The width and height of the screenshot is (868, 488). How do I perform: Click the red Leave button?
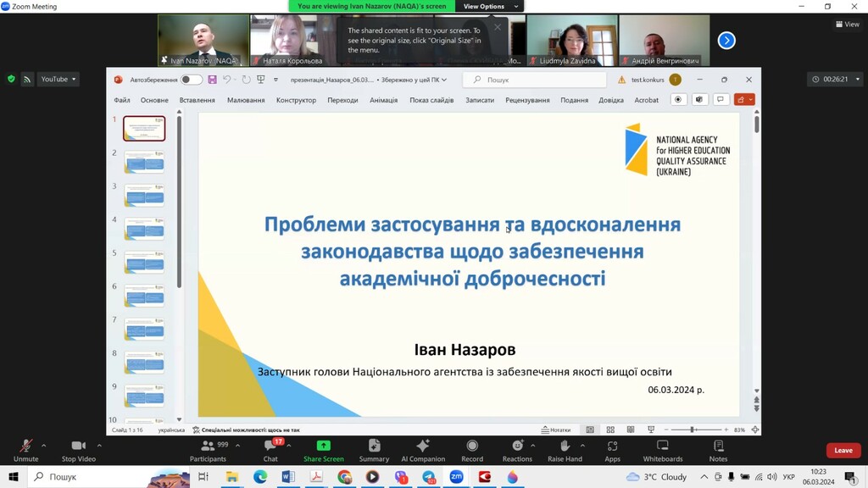pos(843,450)
